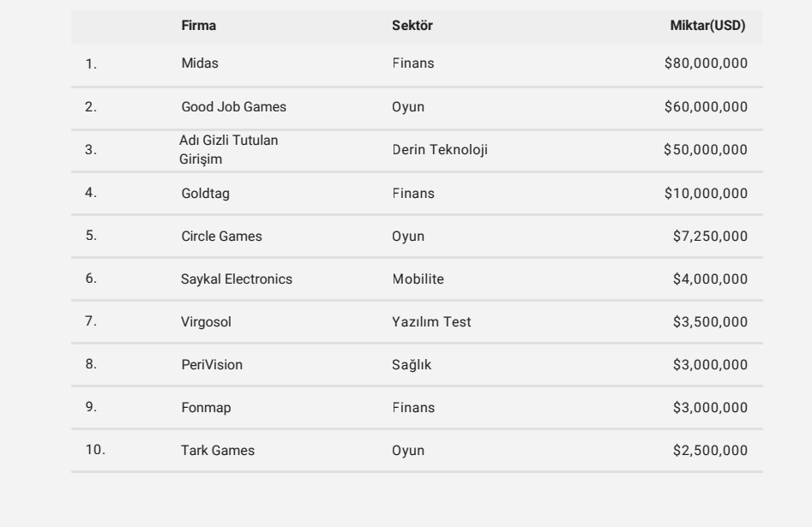Click the Miktar(USD) column header
This screenshot has width=812, height=527.
(x=707, y=26)
